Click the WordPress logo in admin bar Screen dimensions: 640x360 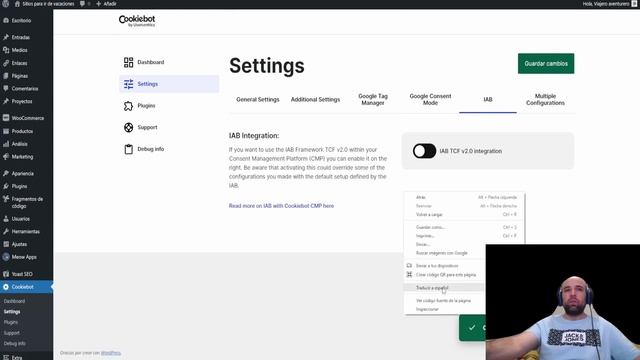point(5,4)
